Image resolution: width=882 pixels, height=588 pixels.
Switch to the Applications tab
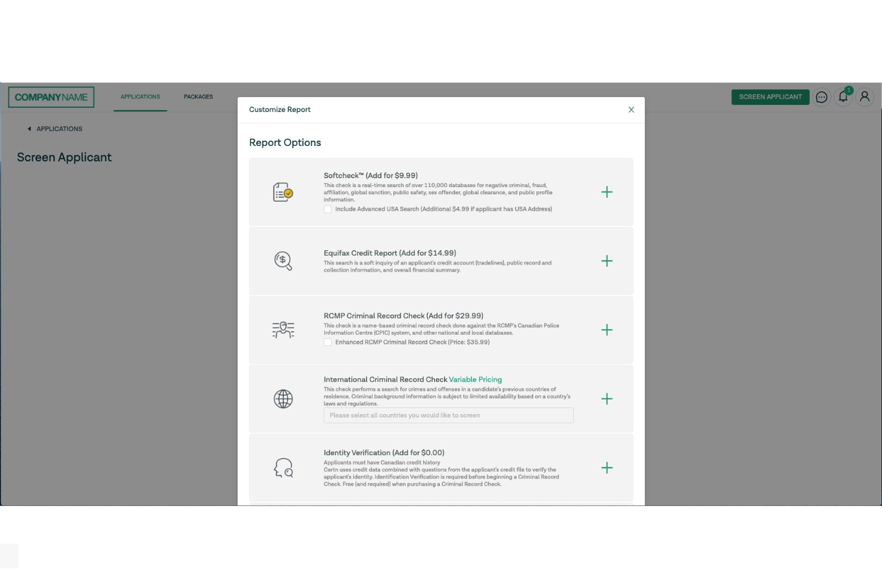tap(140, 97)
